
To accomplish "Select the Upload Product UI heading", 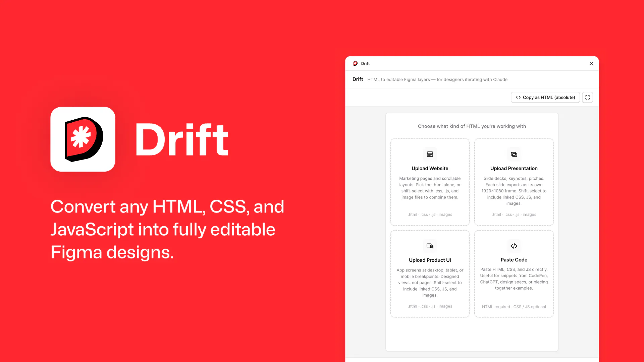I will tap(430, 260).
